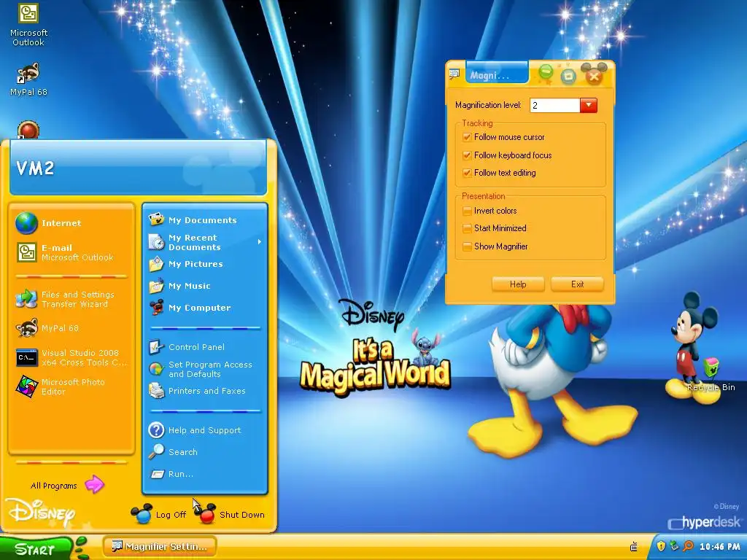The width and height of the screenshot is (747, 560).
Task: Minimize the Magnifier Settings window
Action: point(546,72)
